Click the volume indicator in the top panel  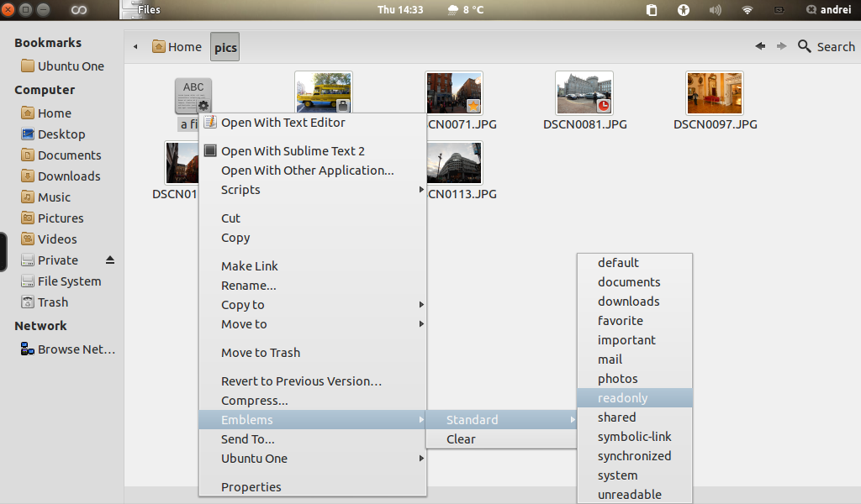[715, 10]
